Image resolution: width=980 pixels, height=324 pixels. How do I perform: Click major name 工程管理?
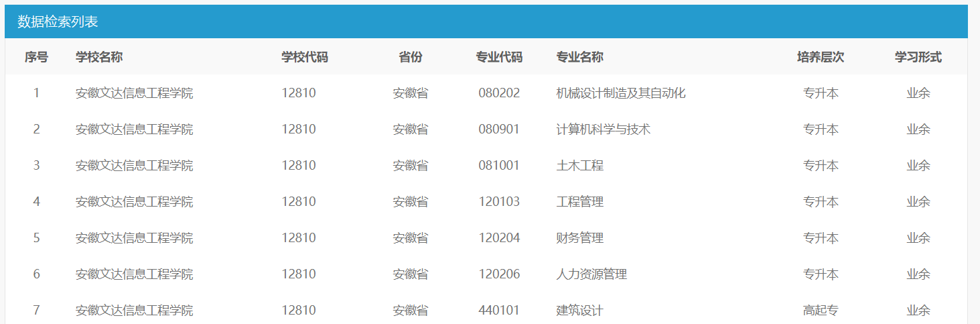579,202
